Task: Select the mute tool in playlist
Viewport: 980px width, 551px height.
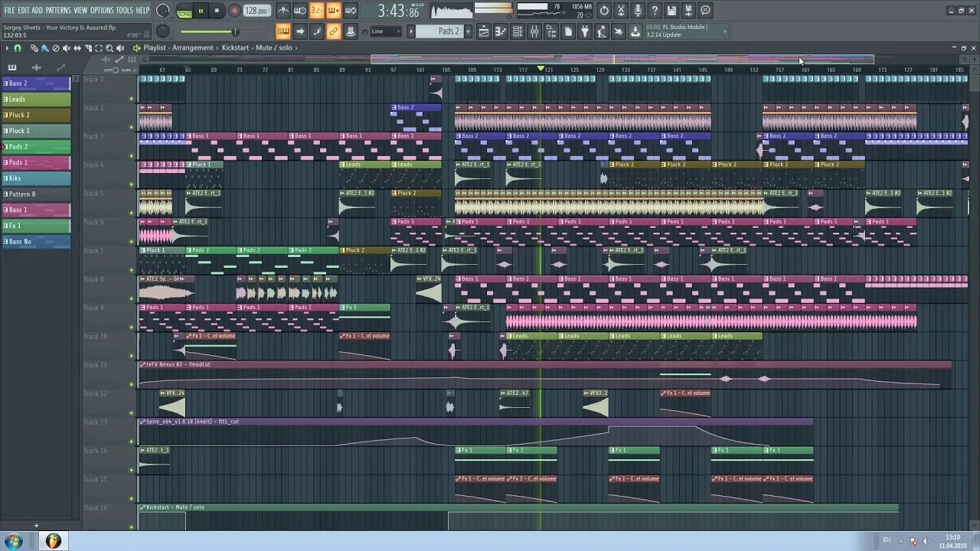Action: pos(66,48)
